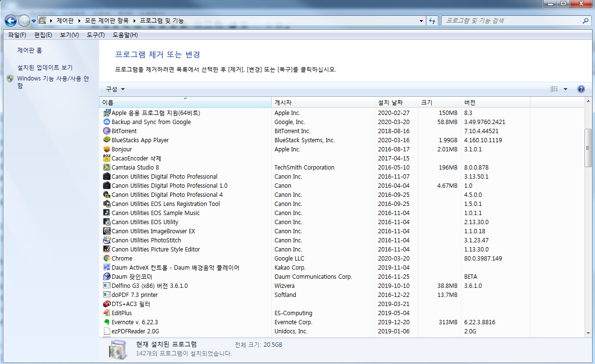Click the Canon EOS Utility icon
Screen dimensions: 595x364
107,222
